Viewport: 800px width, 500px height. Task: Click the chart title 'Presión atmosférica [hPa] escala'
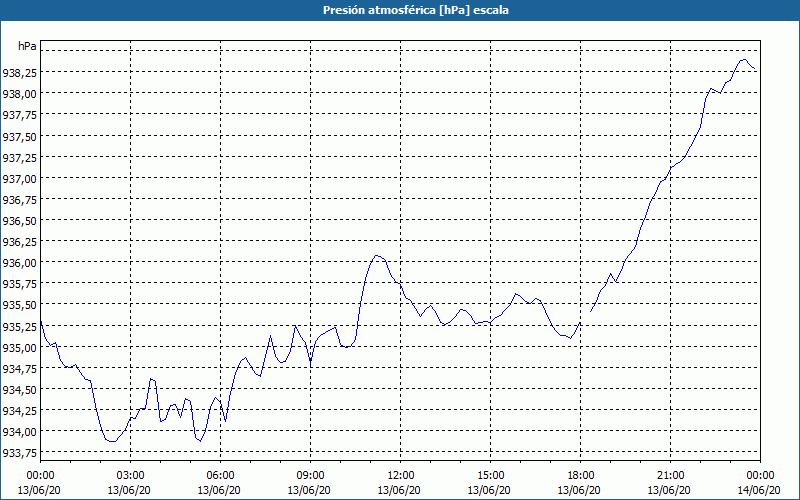click(416, 10)
